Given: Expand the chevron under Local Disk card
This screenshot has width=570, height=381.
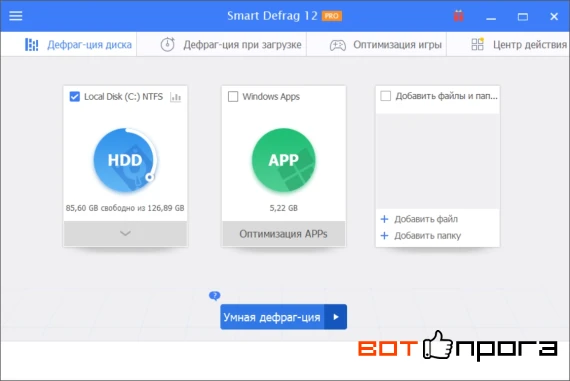Looking at the screenshot, I should click(125, 233).
